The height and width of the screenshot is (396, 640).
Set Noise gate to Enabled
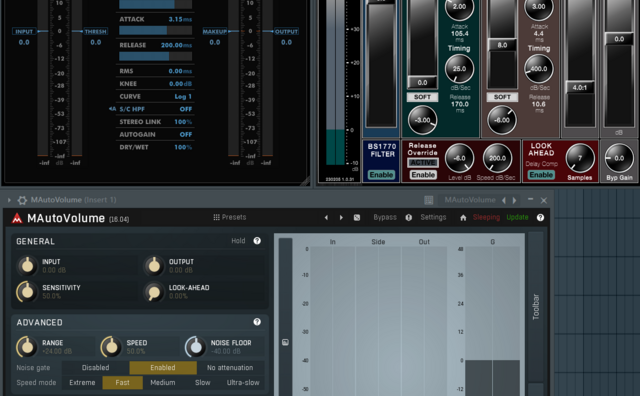163,367
